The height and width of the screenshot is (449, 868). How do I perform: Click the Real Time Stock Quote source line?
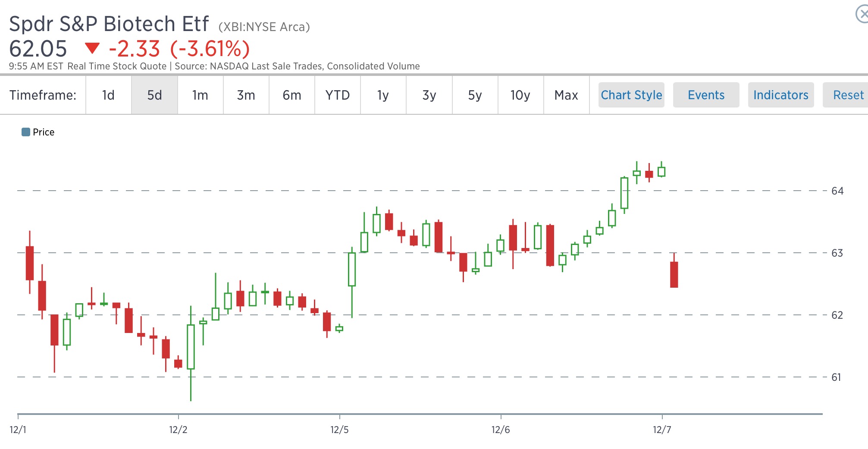point(244,66)
